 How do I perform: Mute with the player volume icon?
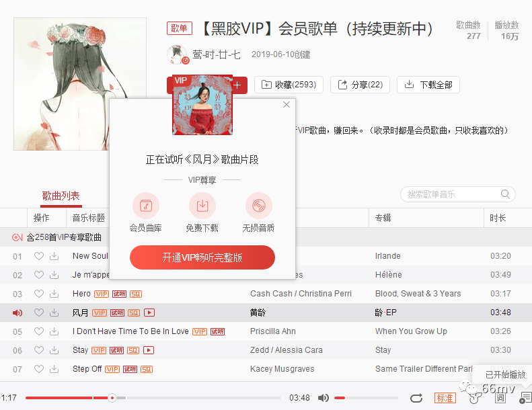(324, 398)
